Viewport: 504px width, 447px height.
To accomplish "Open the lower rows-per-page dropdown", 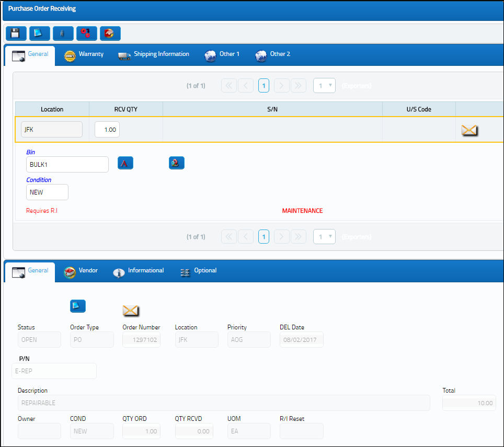I will click(324, 237).
